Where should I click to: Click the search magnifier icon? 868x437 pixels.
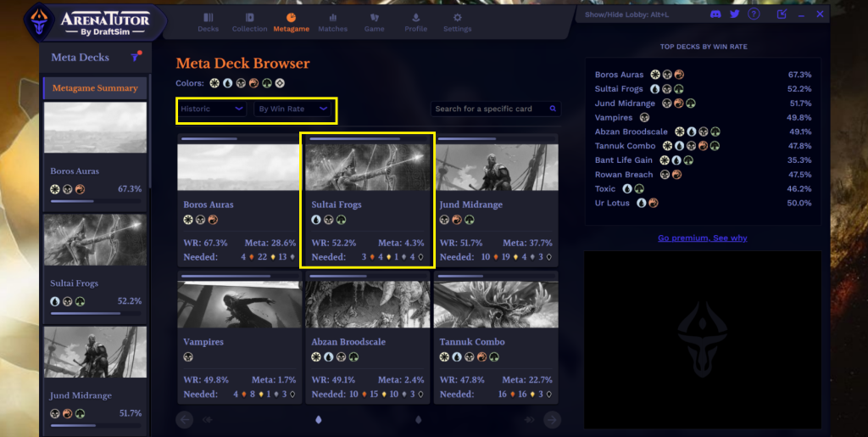point(554,109)
